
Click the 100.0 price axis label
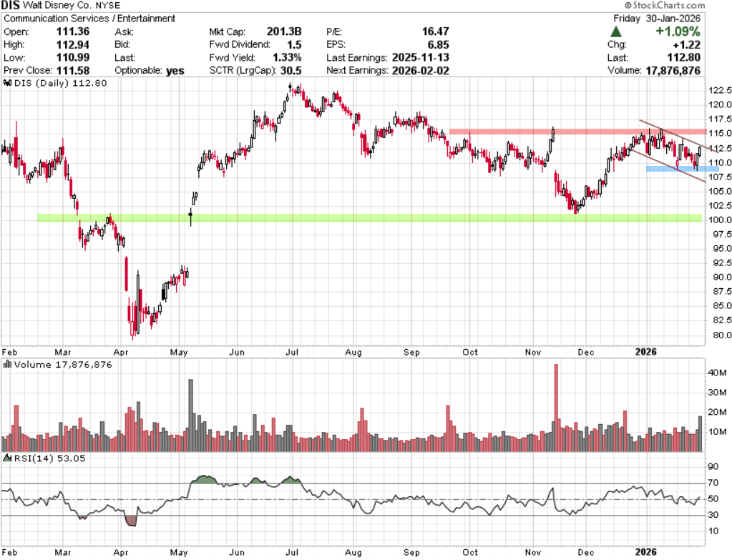pyautogui.click(x=719, y=220)
